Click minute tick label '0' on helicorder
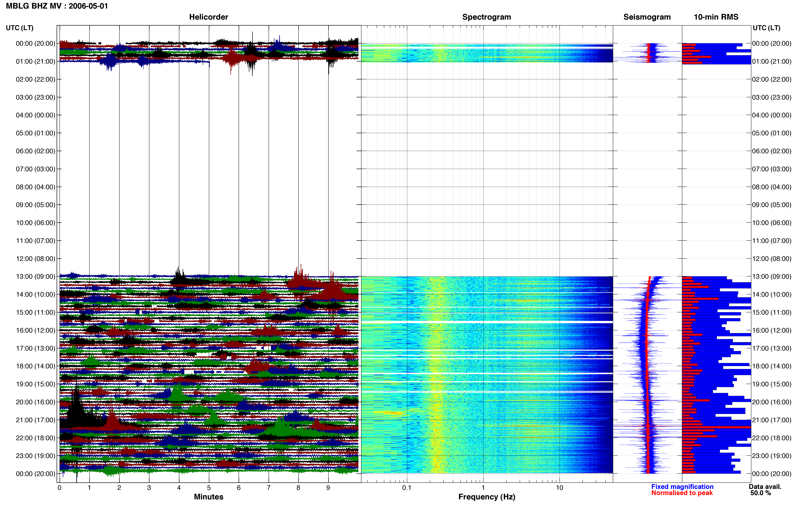812x508 pixels. pyautogui.click(x=59, y=487)
